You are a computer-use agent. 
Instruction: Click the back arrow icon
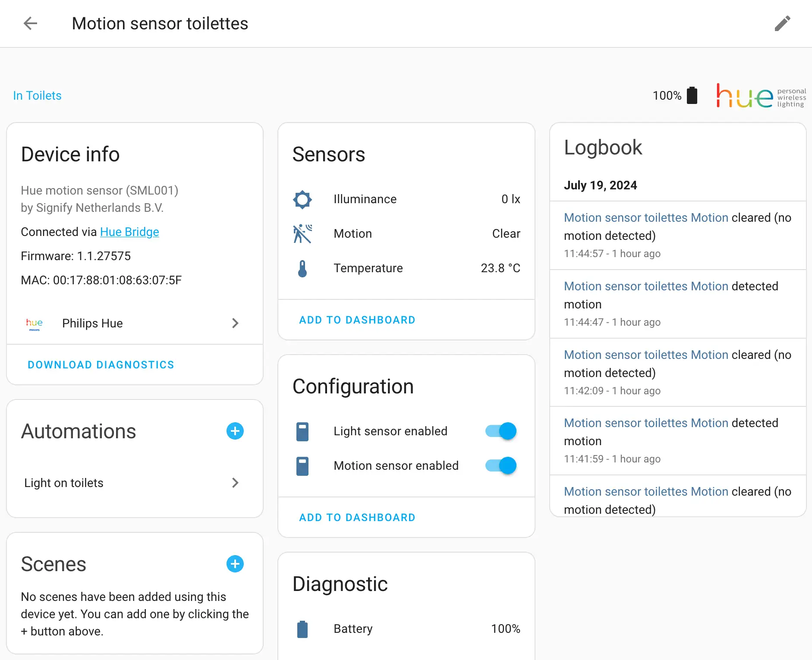30,23
